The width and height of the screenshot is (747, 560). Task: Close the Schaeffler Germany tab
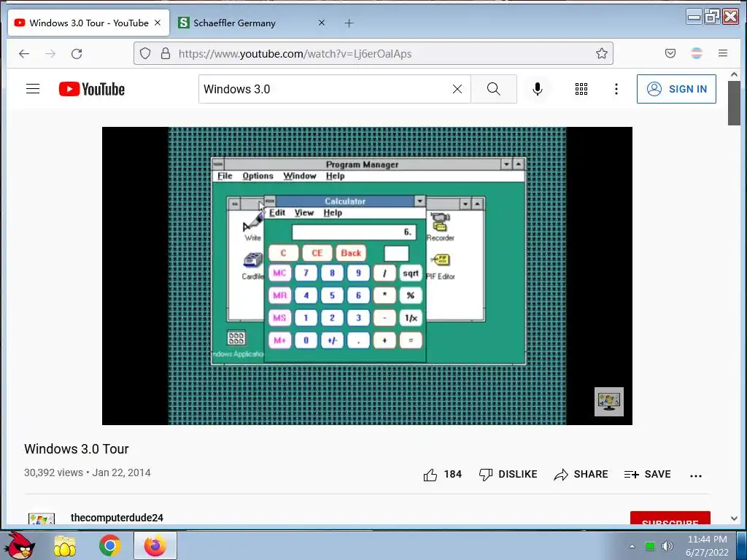pyautogui.click(x=322, y=23)
